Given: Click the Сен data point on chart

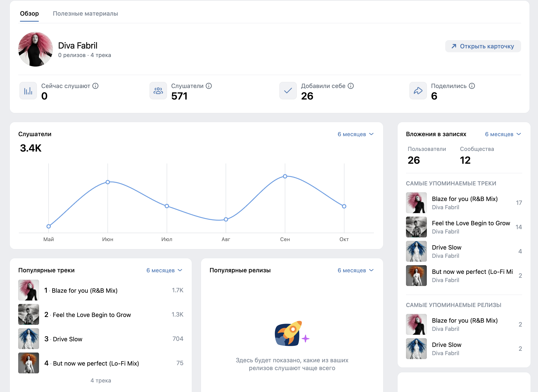Looking at the screenshot, I should click(285, 176).
